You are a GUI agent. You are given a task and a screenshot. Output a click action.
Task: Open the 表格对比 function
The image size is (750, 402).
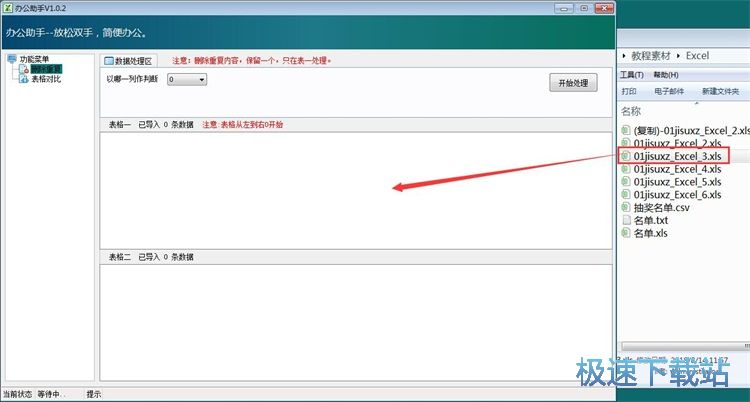click(x=46, y=79)
